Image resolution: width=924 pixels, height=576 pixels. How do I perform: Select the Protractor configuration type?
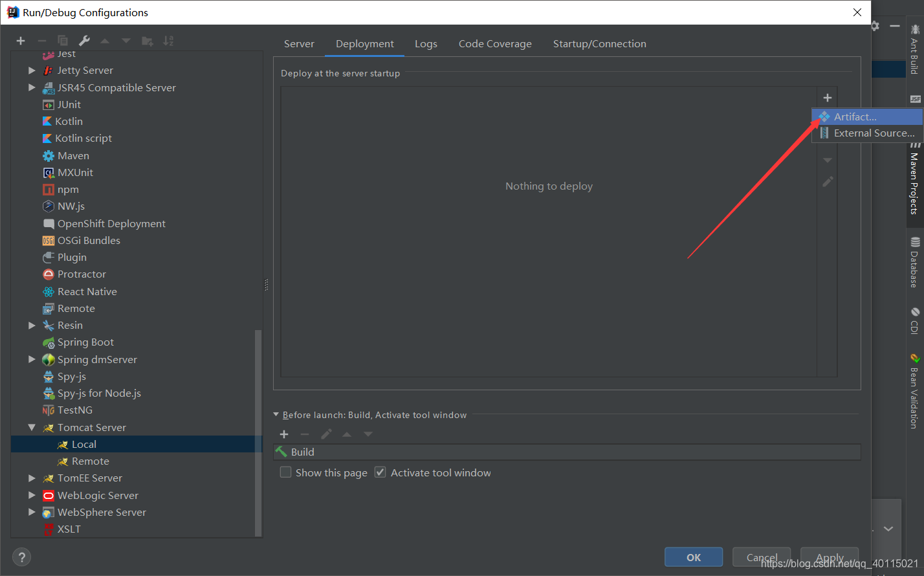point(74,274)
